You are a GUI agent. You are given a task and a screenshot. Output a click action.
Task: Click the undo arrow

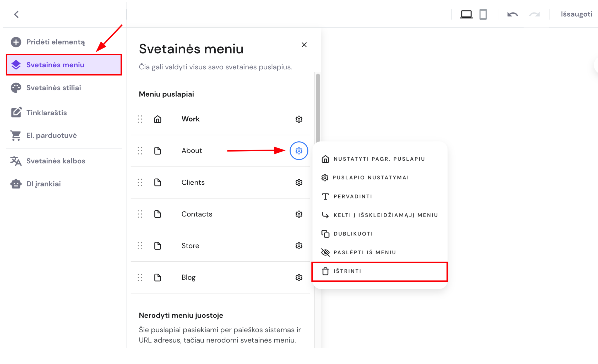coord(513,14)
